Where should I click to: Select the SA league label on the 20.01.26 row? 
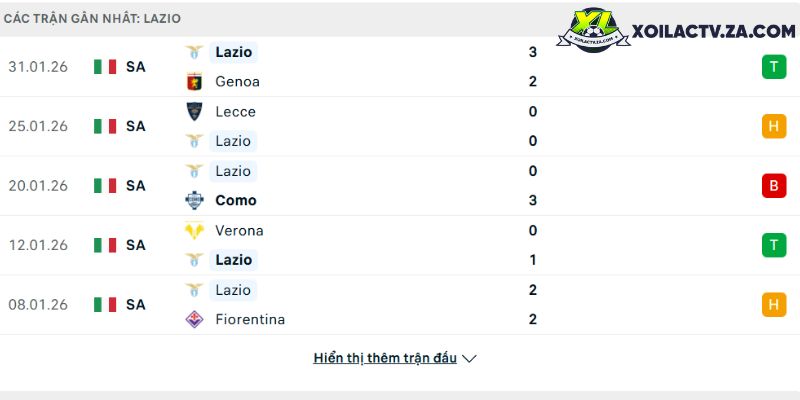136,186
